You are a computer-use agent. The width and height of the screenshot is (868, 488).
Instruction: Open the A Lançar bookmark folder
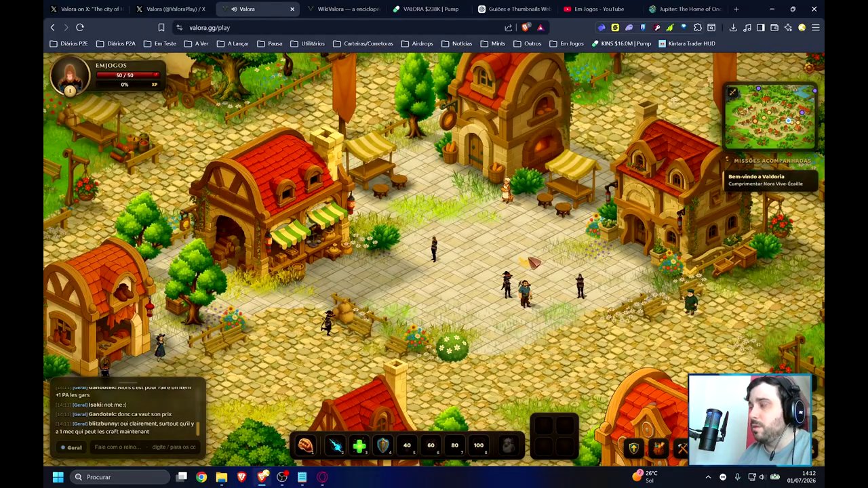tap(233, 43)
